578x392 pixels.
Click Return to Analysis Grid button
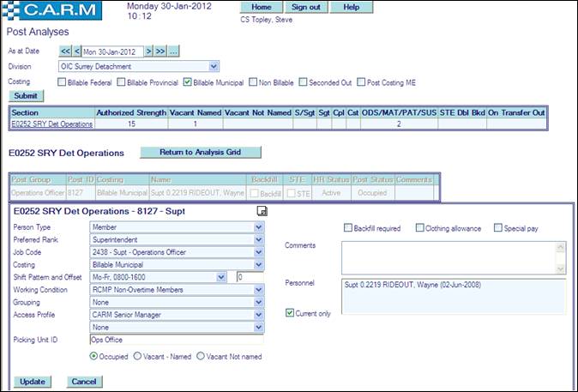coord(199,153)
